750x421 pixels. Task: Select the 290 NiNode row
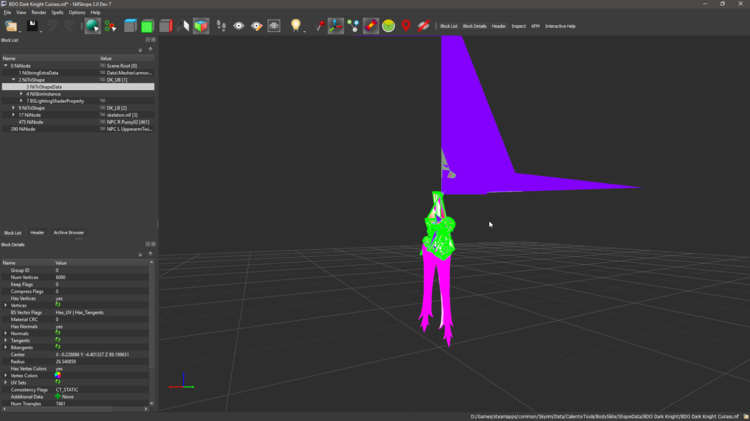[78, 129]
